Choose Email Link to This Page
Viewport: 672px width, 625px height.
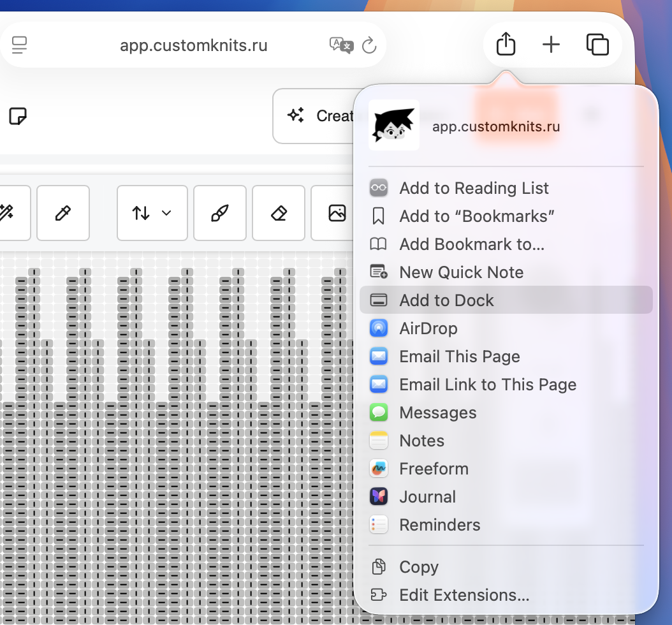coord(487,385)
